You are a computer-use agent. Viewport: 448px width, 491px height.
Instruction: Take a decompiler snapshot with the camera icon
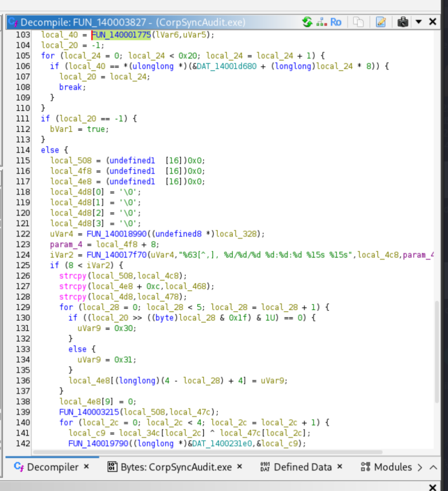[402, 22]
